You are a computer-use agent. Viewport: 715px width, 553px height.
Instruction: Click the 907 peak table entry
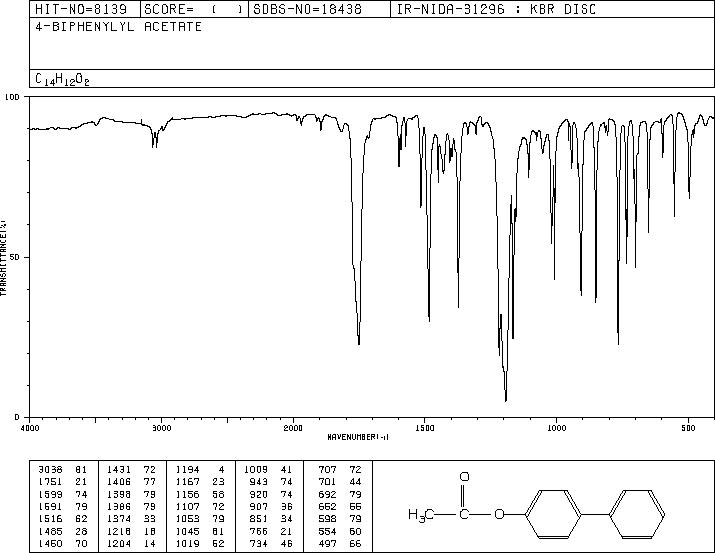tap(271, 506)
